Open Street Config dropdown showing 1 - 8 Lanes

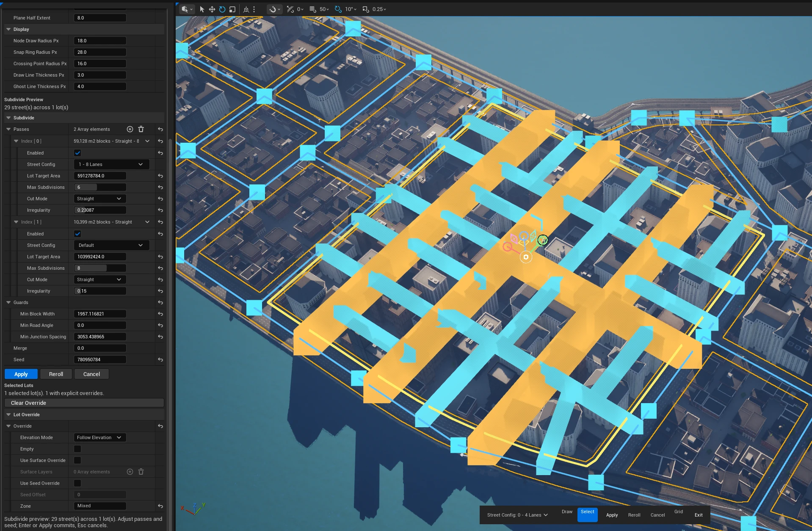[111, 164]
